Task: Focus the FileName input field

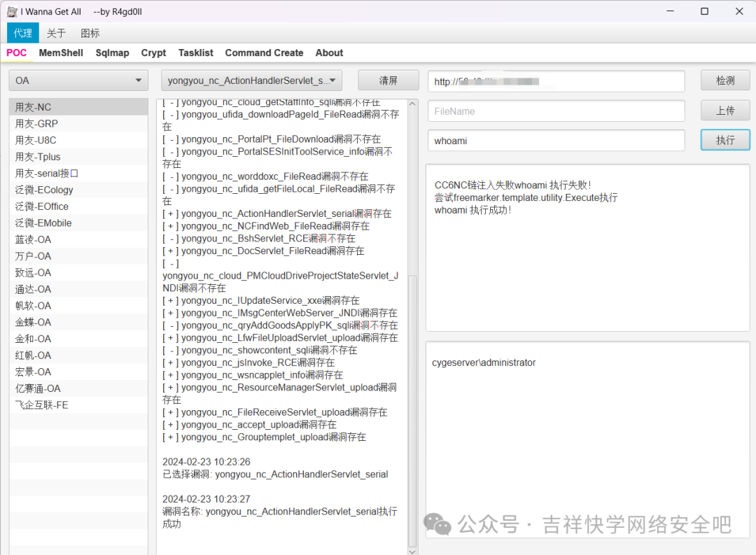Action: 556,111
